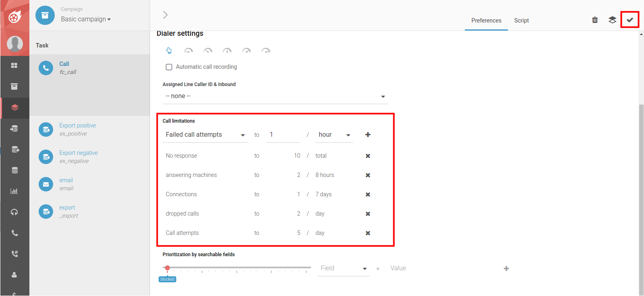644x296 pixels.
Task: Open the headset icon in sidebar
Action: [14, 212]
